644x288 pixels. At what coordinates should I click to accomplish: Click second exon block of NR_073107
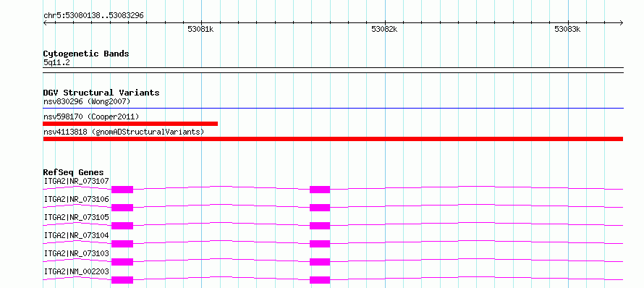coord(320,190)
